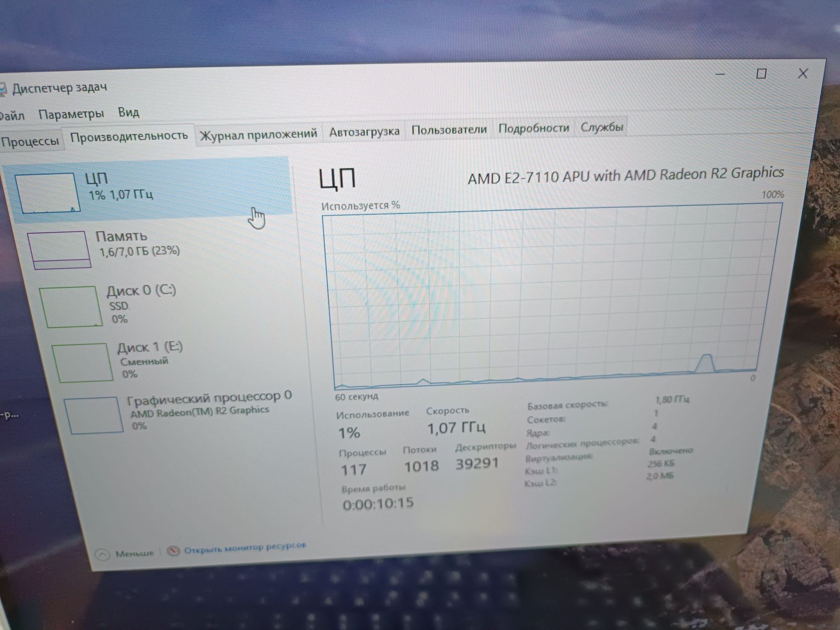This screenshot has width=840, height=630.
Task: Show the Службы tab
Action: (602, 126)
